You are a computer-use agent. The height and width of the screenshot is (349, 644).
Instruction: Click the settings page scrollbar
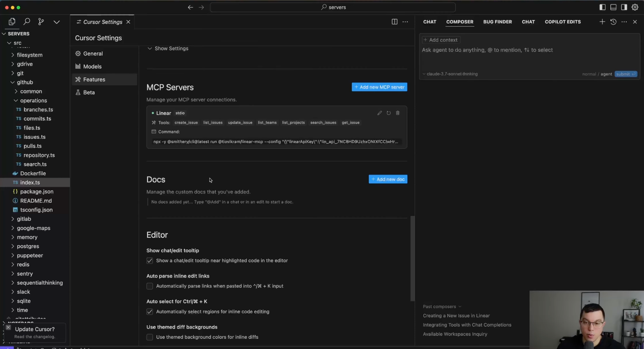click(412, 258)
